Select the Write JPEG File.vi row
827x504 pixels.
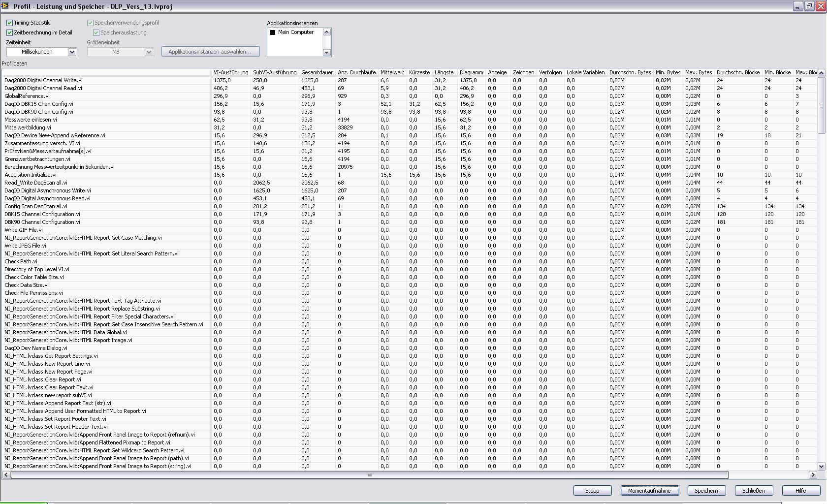click(x=410, y=246)
